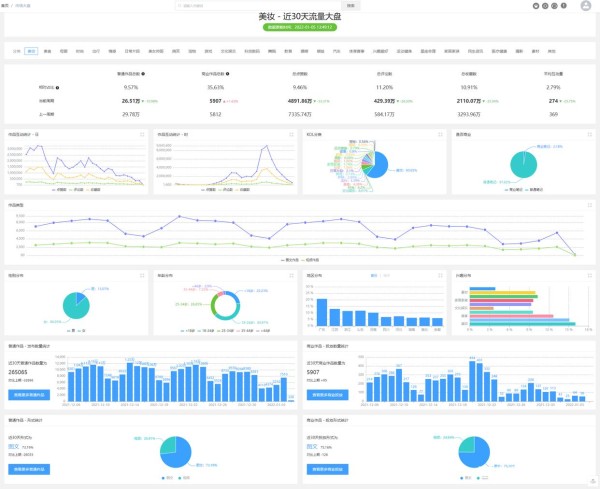Select the category tab right after 美妆
The image size is (600, 489).
[x=47, y=51]
